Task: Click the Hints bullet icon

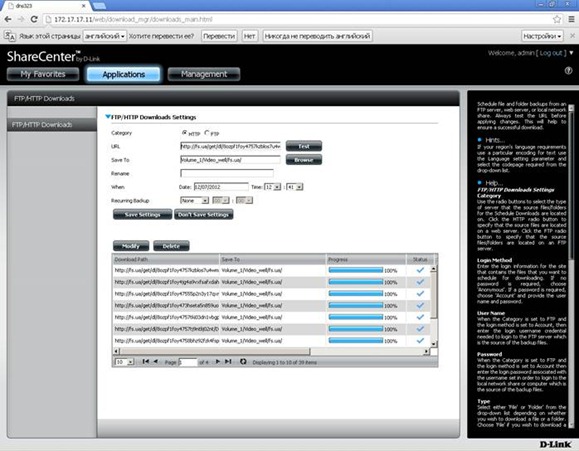Action: pos(480,140)
